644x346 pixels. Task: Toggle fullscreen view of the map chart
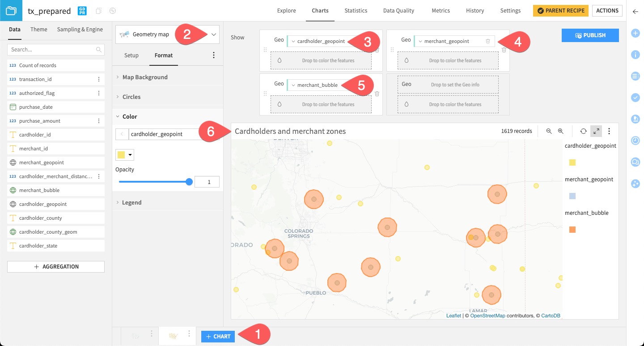597,131
